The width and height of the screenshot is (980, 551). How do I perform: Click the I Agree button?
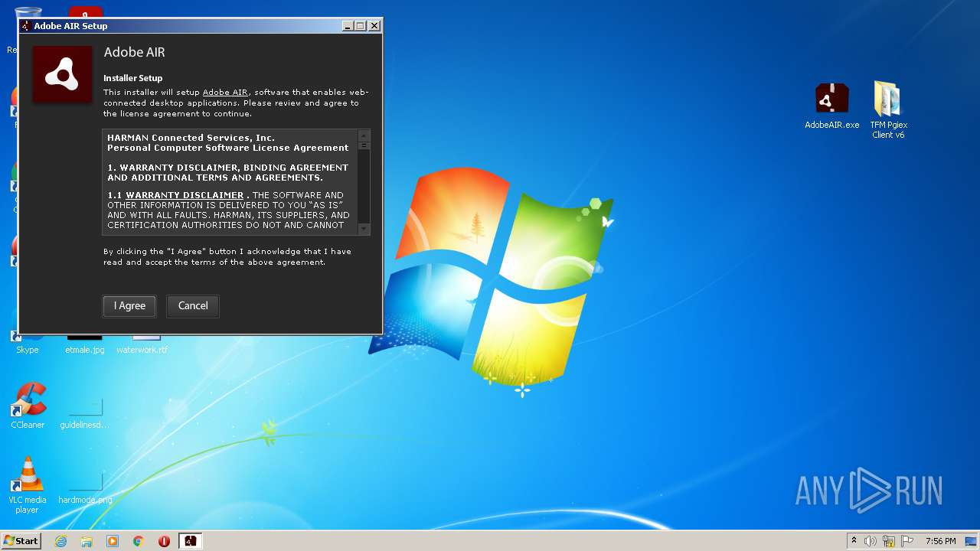[129, 306]
